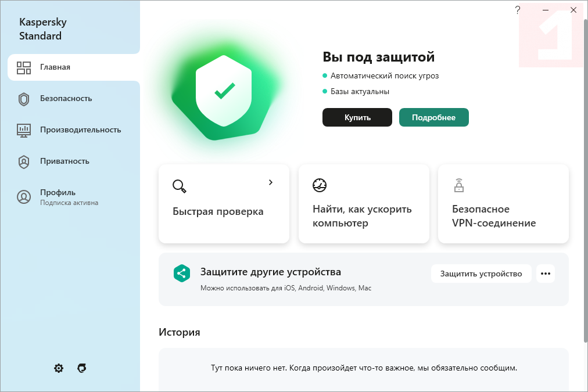Screen dimensions: 588x392
Task: Click the teal share icon for protecting devices
Action: point(181,272)
